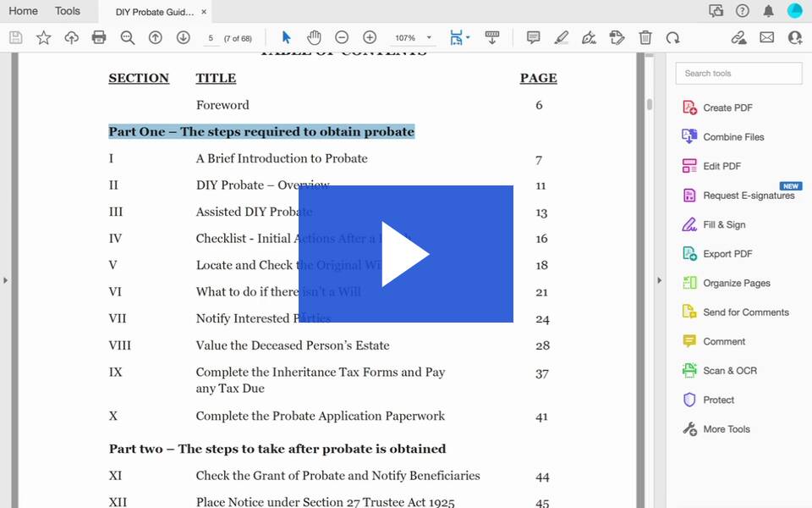Click 'Part two' section heading

(x=277, y=449)
